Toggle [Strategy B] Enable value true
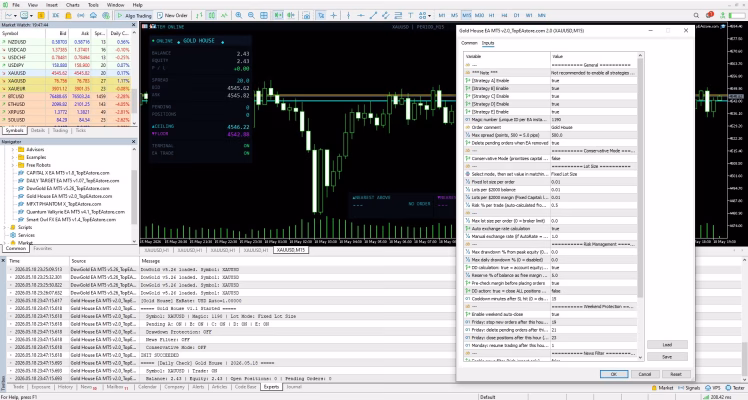This screenshot has height=400, width=748. point(593,88)
